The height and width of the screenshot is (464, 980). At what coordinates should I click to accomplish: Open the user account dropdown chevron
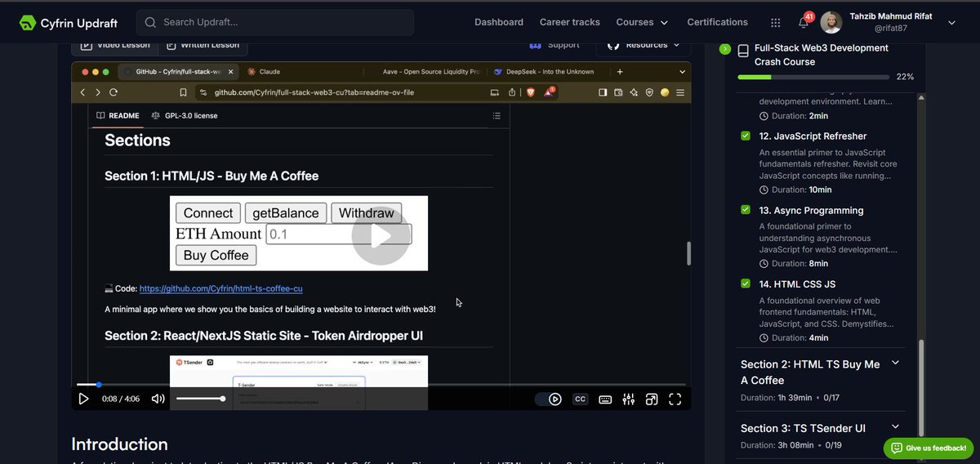[951, 23]
